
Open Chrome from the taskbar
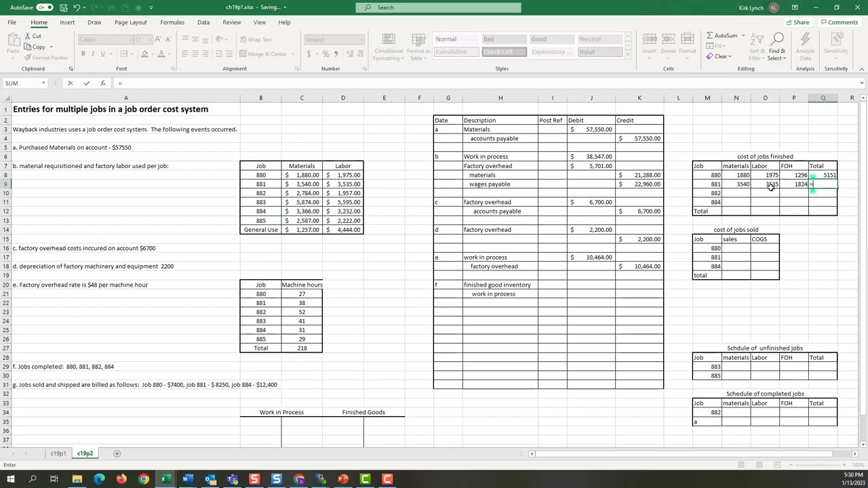pos(144,479)
